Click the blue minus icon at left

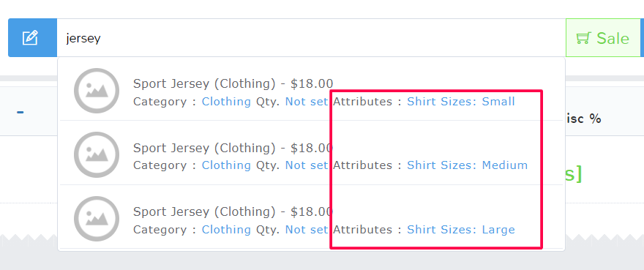(20, 112)
